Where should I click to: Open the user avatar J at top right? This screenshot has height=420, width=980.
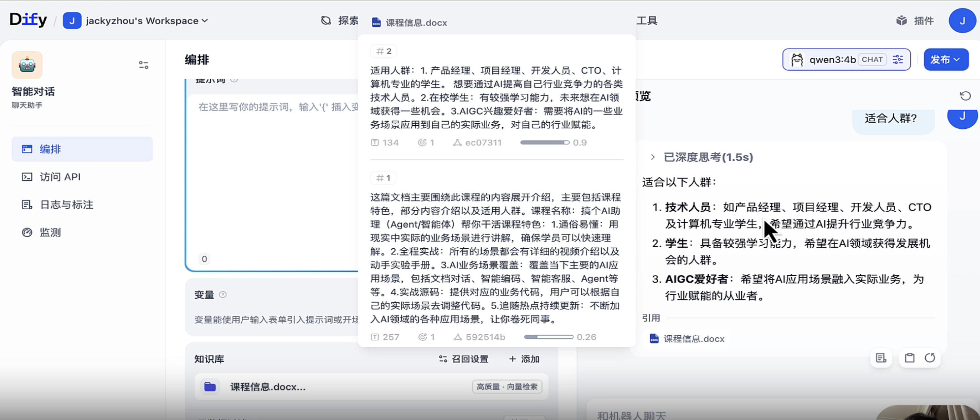point(962,20)
